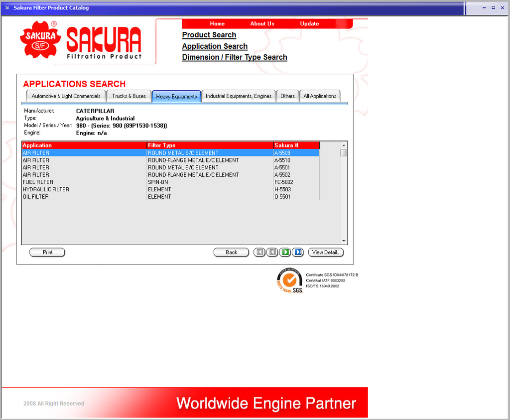Image resolution: width=510 pixels, height=420 pixels.
Task: Go to last record blue icon
Action: coord(298,252)
